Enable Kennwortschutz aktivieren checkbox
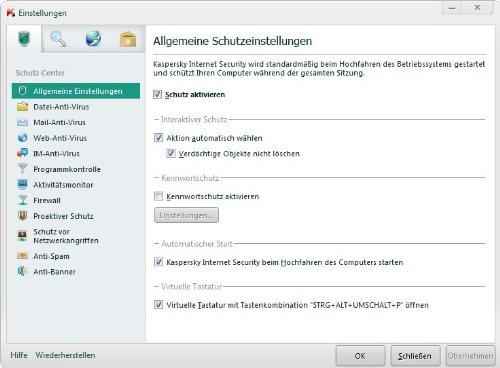Viewport: 500px width, 368px height. 158,196
